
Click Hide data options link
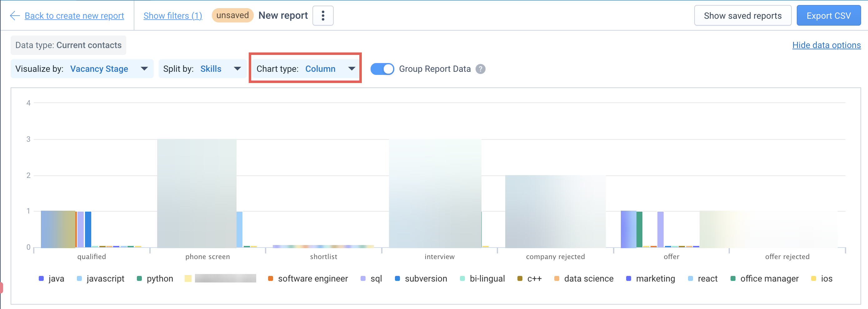[x=826, y=45]
